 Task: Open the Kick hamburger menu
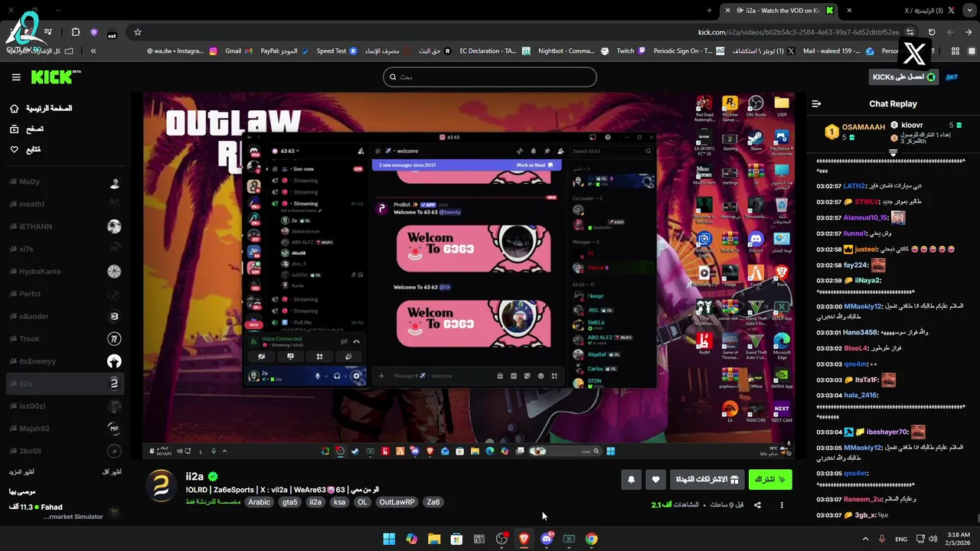[16, 77]
